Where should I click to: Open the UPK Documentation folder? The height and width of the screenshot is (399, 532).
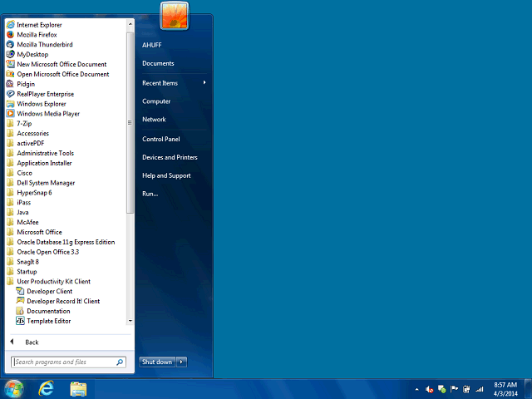(48, 311)
